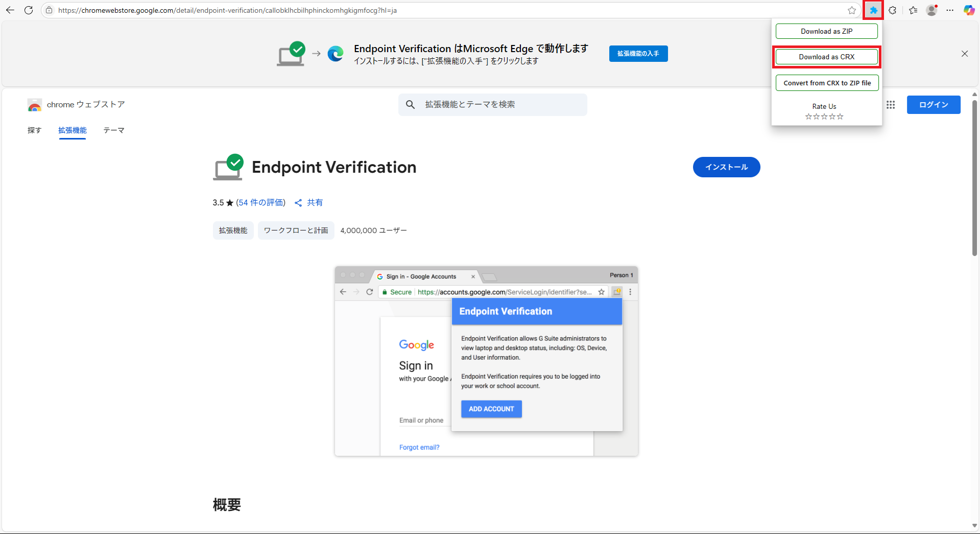Click the Rate Us stars

[x=824, y=117]
